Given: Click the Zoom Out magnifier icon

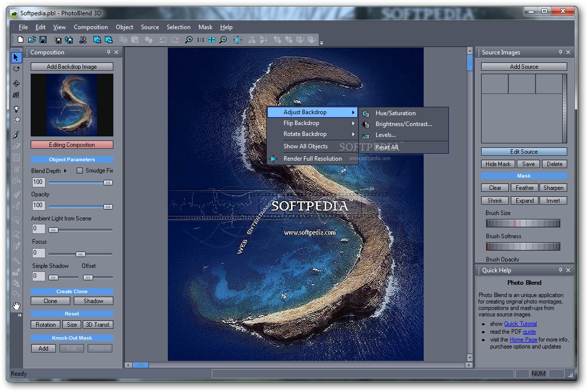Looking at the screenshot, I should pyautogui.click(x=223, y=40).
